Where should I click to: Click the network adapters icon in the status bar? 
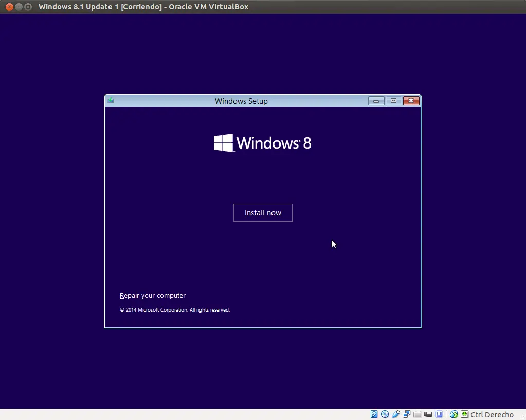[x=407, y=414]
